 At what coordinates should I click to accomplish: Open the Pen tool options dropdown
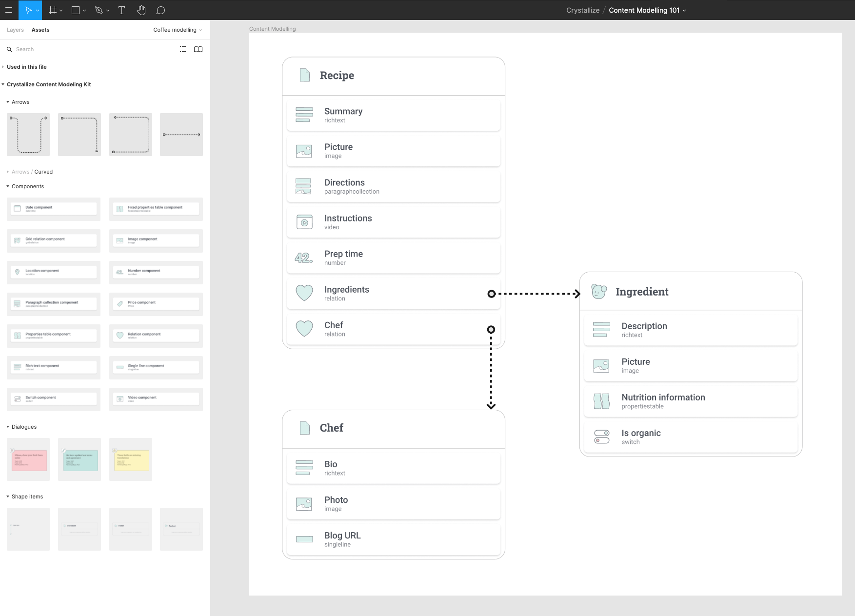coord(108,10)
